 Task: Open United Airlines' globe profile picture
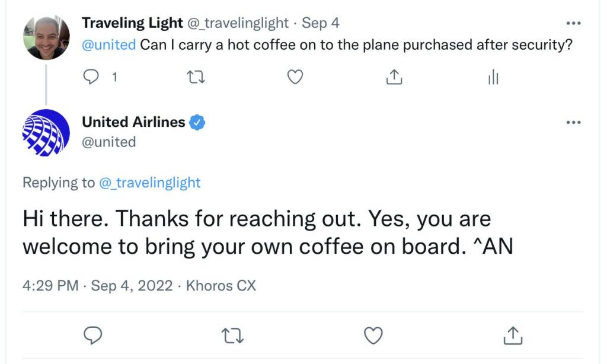tap(46, 133)
